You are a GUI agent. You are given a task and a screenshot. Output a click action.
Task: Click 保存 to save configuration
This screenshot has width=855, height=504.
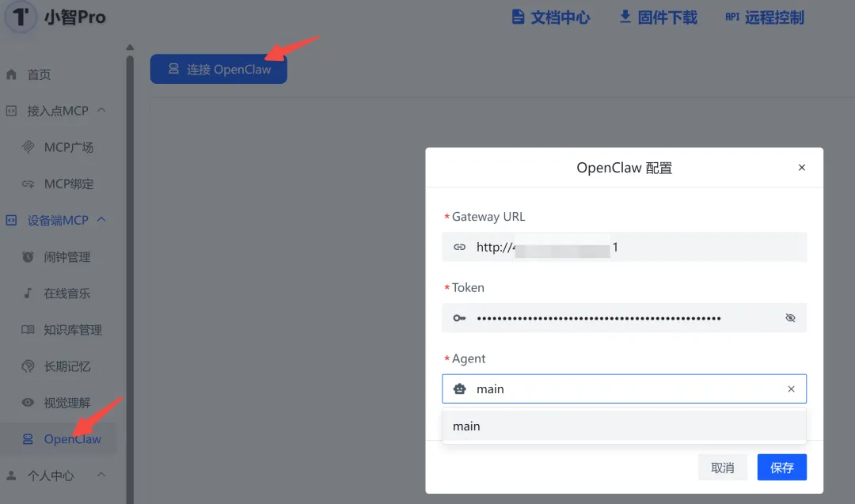tap(782, 468)
